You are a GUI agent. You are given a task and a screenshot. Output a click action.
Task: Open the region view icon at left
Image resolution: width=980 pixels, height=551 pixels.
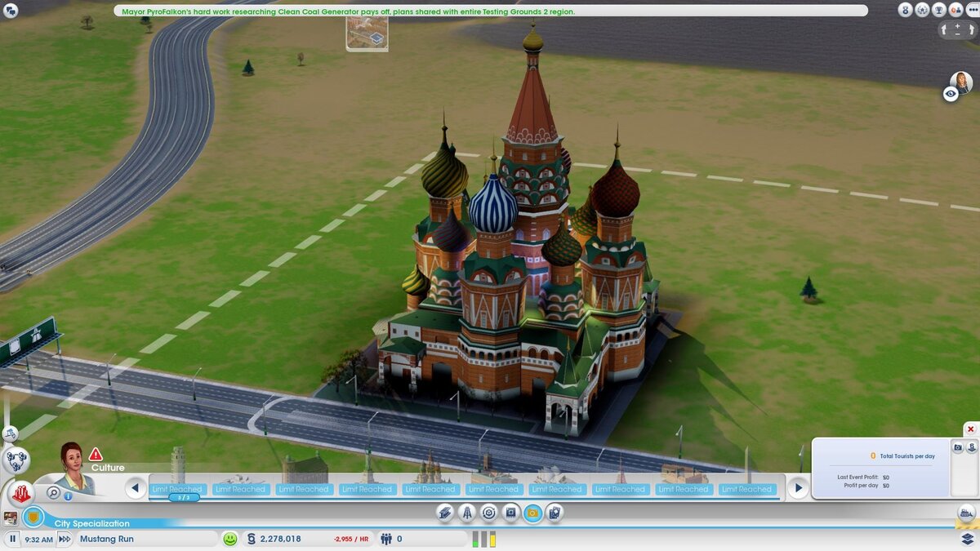tap(10, 433)
